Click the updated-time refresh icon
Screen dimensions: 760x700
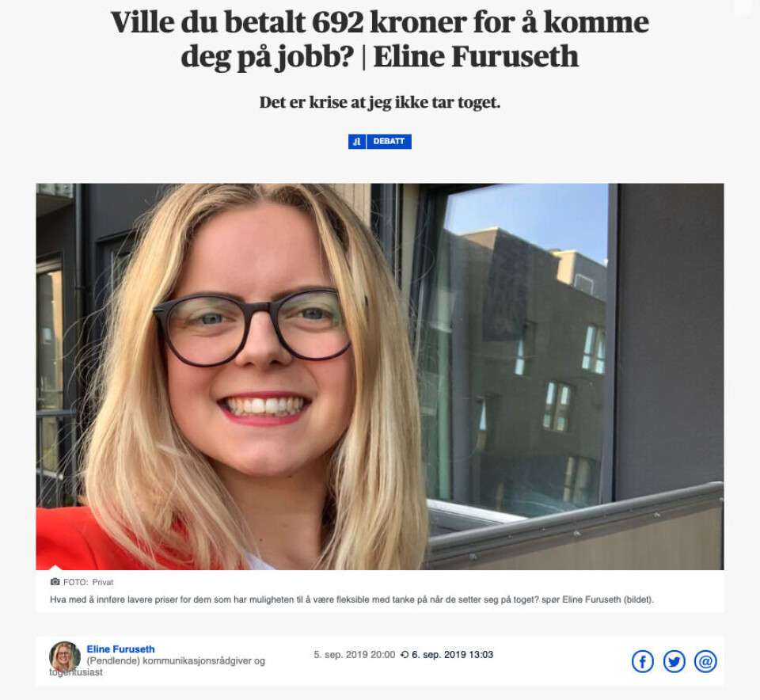(405, 655)
